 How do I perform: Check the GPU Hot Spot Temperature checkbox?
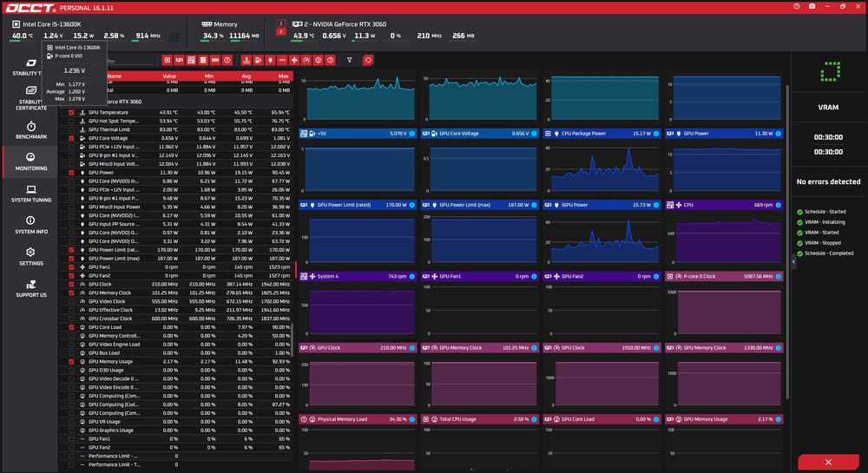tap(71, 122)
